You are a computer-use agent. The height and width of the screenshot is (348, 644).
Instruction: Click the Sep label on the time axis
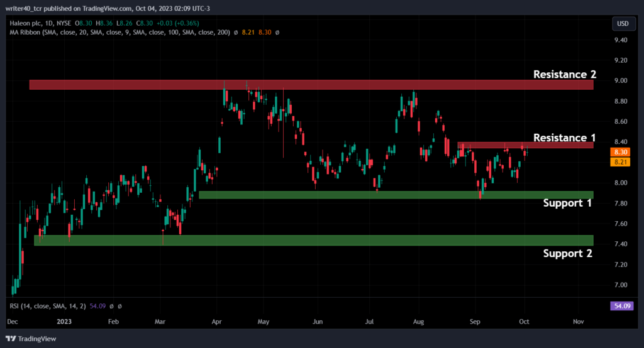pos(475,322)
